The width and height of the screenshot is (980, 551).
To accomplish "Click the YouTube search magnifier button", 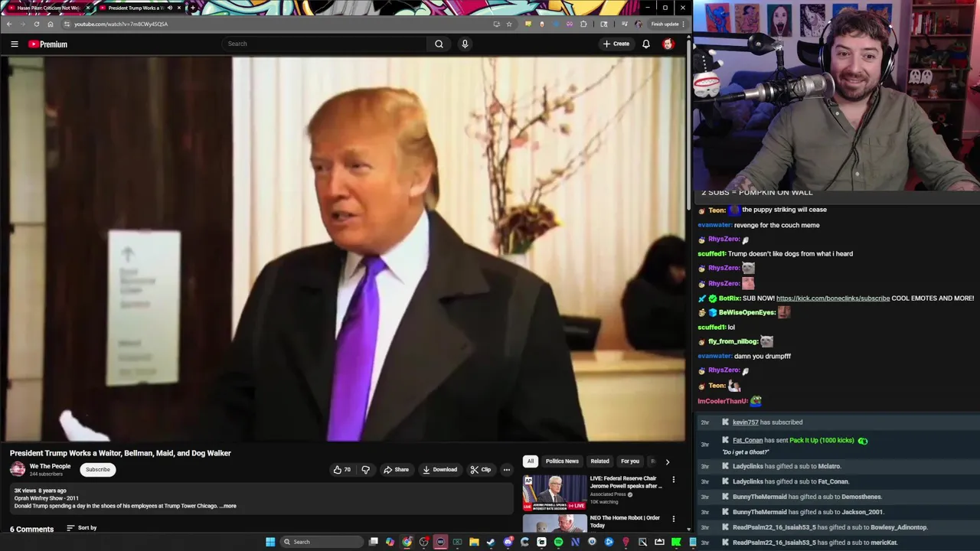I will (439, 44).
